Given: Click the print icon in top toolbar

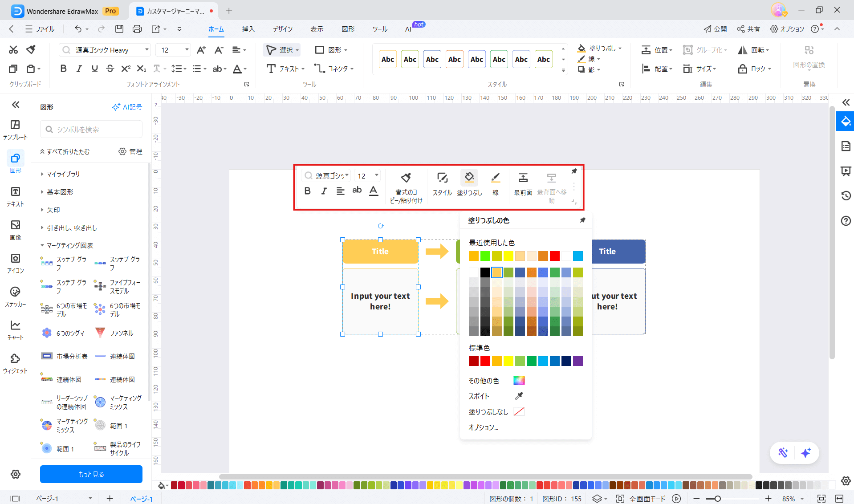Looking at the screenshot, I should click(137, 29).
